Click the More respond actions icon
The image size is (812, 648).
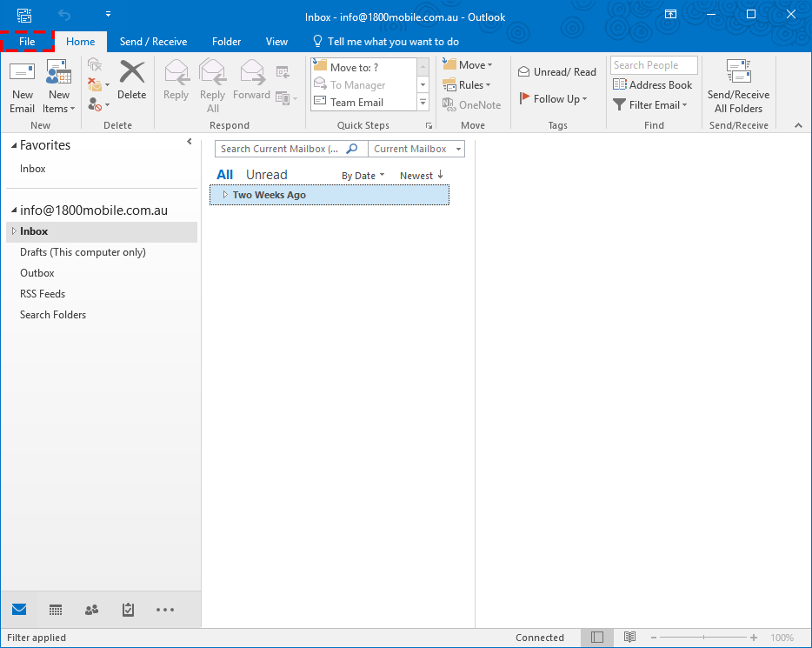coord(286,98)
